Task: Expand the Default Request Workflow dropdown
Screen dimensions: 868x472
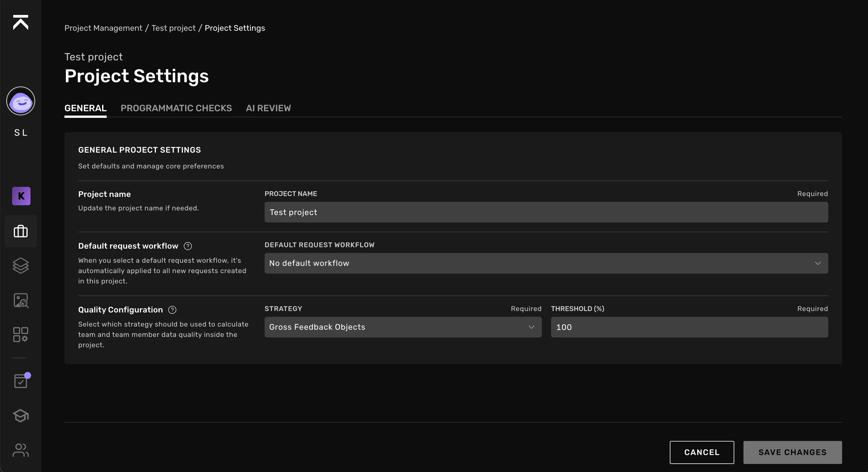Action: point(546,263)
